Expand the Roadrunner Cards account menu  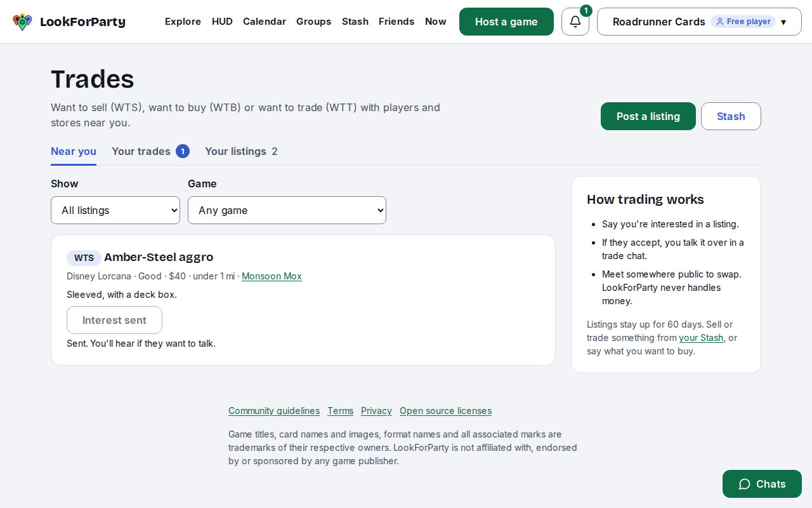[699, 22]
